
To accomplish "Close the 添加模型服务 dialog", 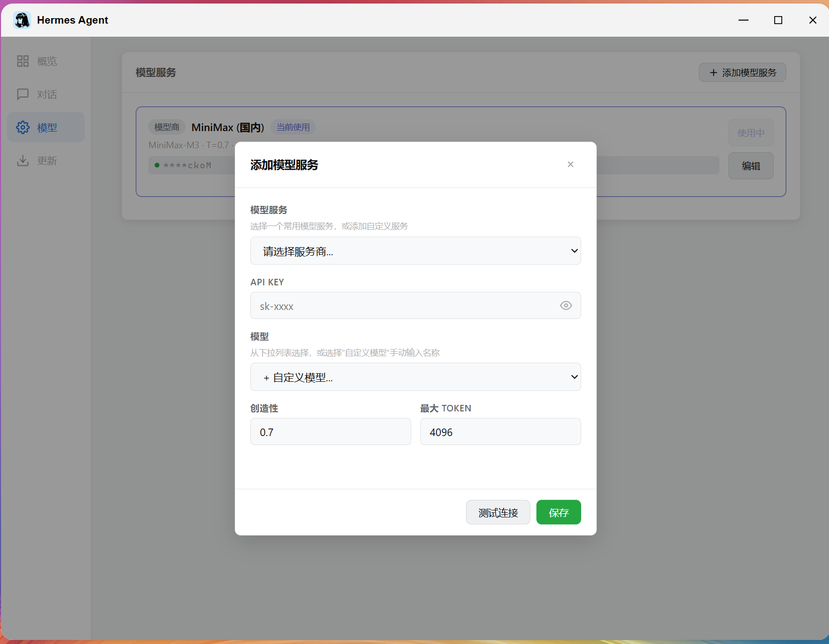I will pos(571,164).
